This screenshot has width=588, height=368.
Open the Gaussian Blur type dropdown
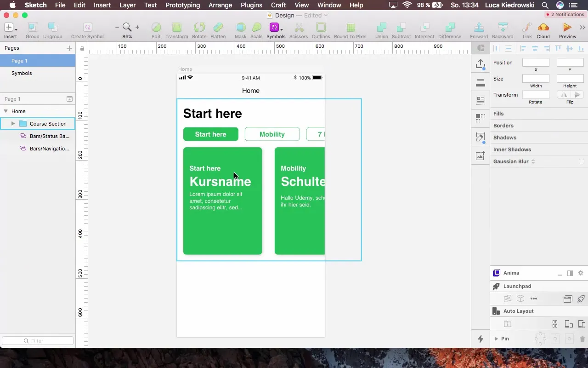(533, 161)
